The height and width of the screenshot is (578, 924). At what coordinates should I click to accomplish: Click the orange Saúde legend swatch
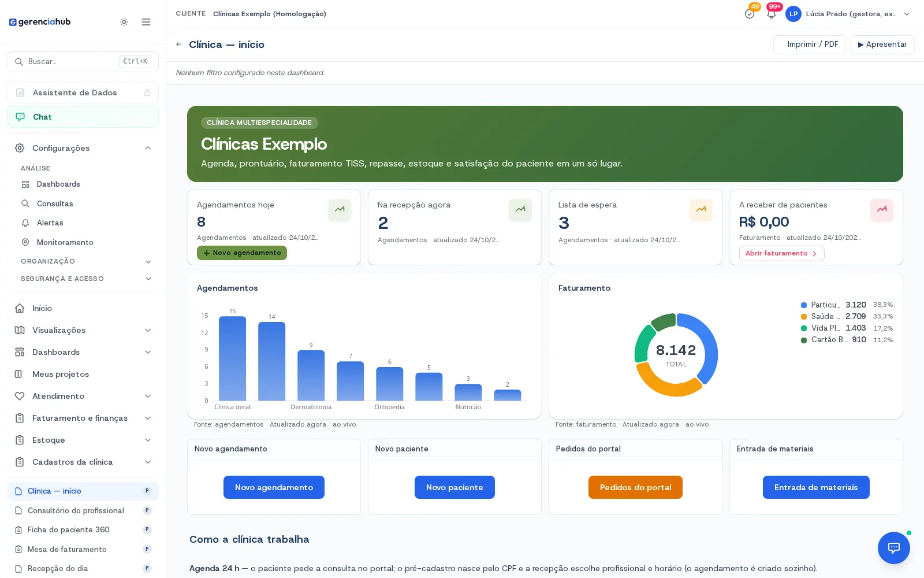coord(804,317)
